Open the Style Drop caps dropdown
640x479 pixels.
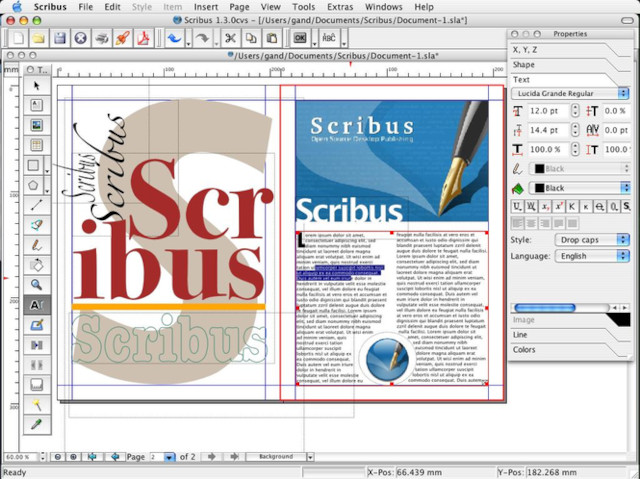592,240
